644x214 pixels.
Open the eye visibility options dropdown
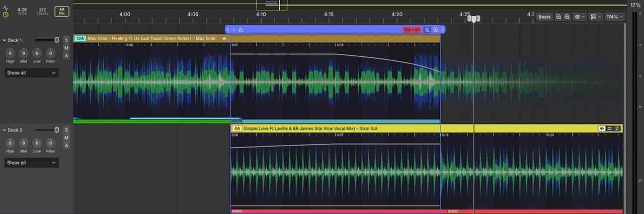(x=580, y=17)
